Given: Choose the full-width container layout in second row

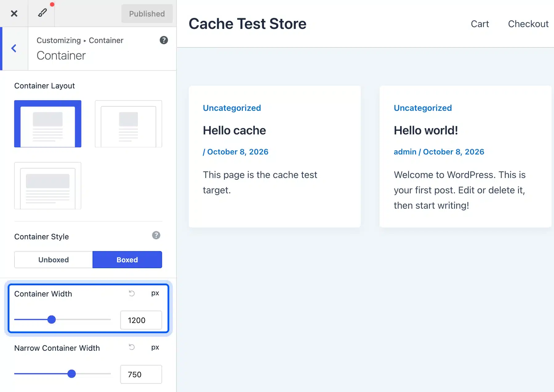Looking at the screenshot, I should pyautogui.click(x=48, y=186).
